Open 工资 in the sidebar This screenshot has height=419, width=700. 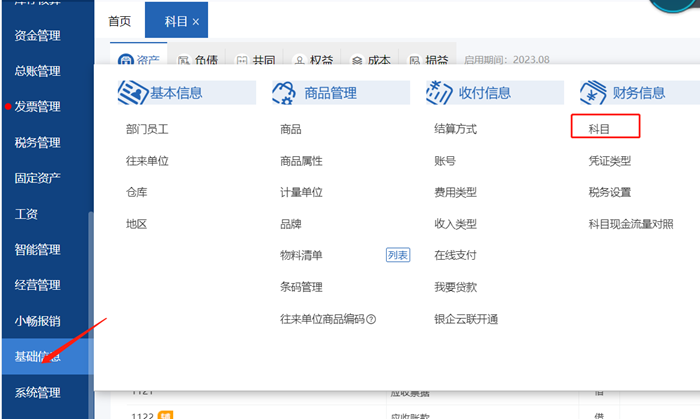pos(26,214)
